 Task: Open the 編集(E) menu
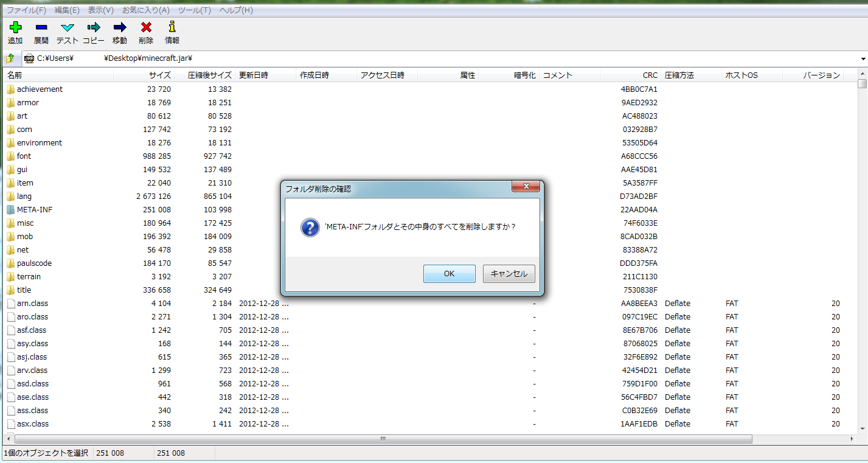67,10
